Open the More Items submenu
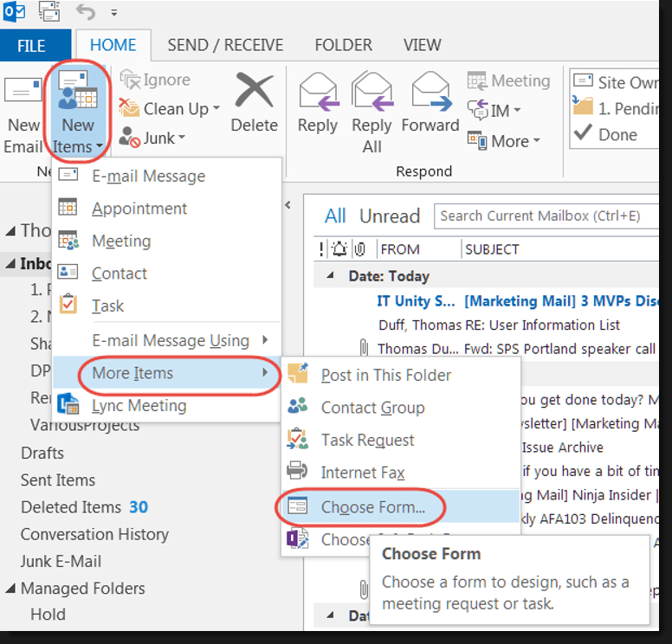The height and width of the screenshot is (644, 672). point(167,373)
